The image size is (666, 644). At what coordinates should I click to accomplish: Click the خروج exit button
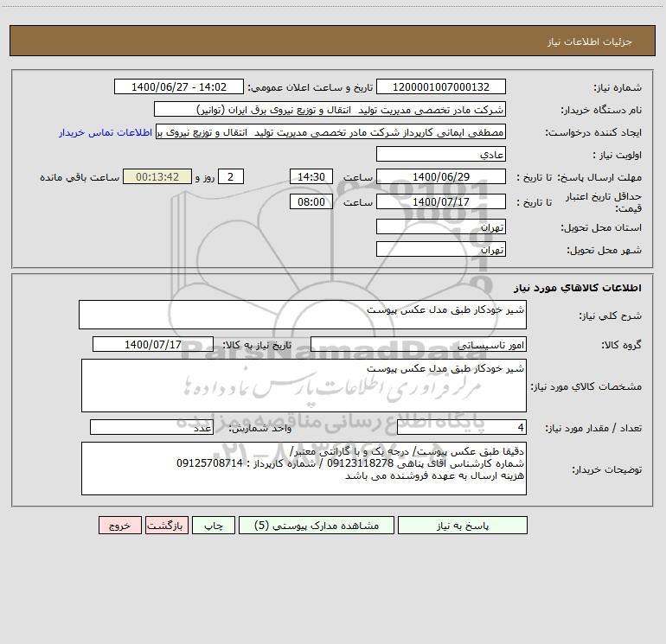click(119, 526)
